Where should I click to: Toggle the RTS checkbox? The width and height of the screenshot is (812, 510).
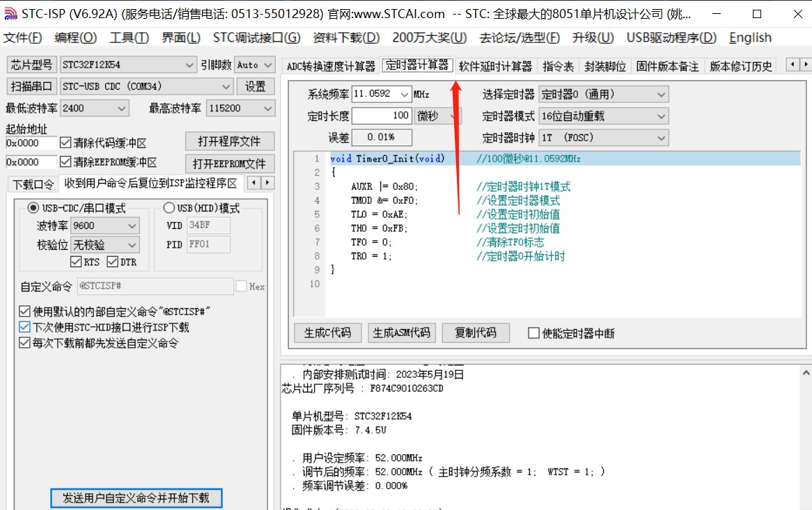click(x=76, y=262)
